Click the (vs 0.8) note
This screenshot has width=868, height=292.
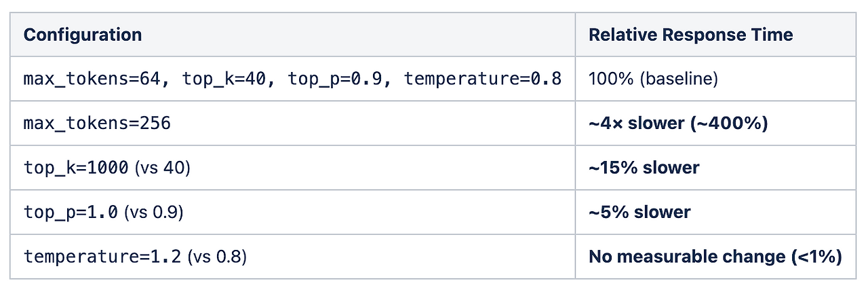218,257
